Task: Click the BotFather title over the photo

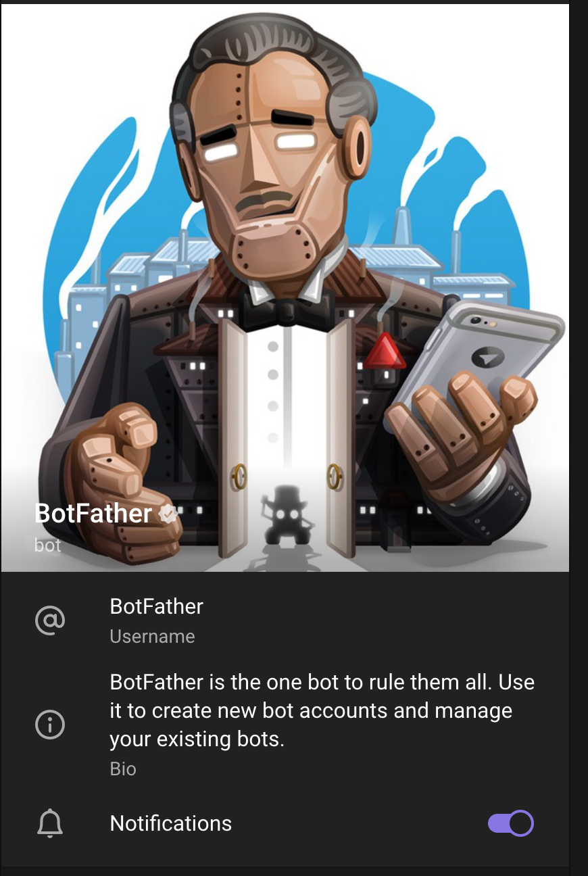Action: click(93, 514)
